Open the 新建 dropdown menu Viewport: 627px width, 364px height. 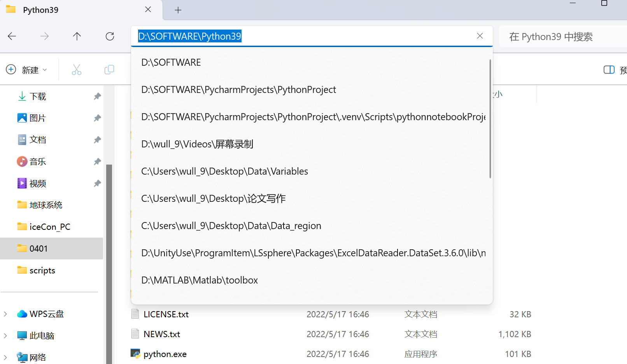[26, 70]
